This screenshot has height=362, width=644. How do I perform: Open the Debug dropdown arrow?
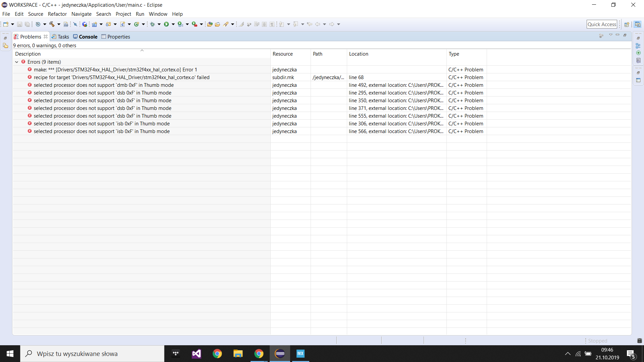[x=159, y=24]
